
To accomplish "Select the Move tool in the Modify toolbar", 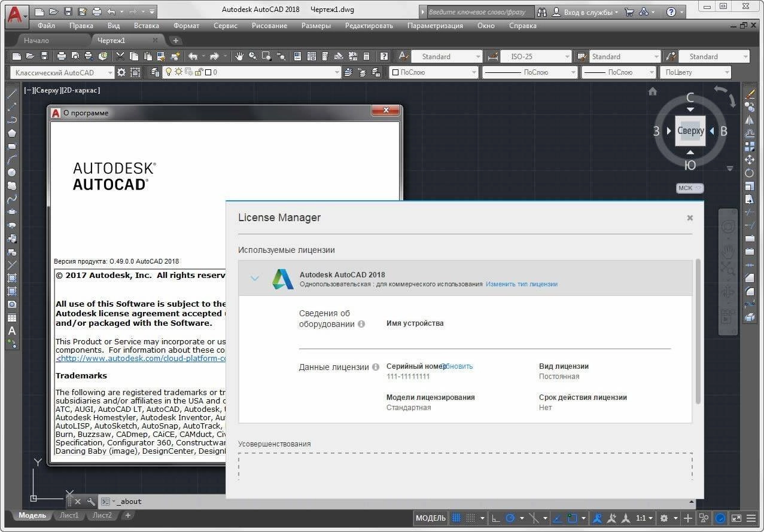I will coord(749,160).
